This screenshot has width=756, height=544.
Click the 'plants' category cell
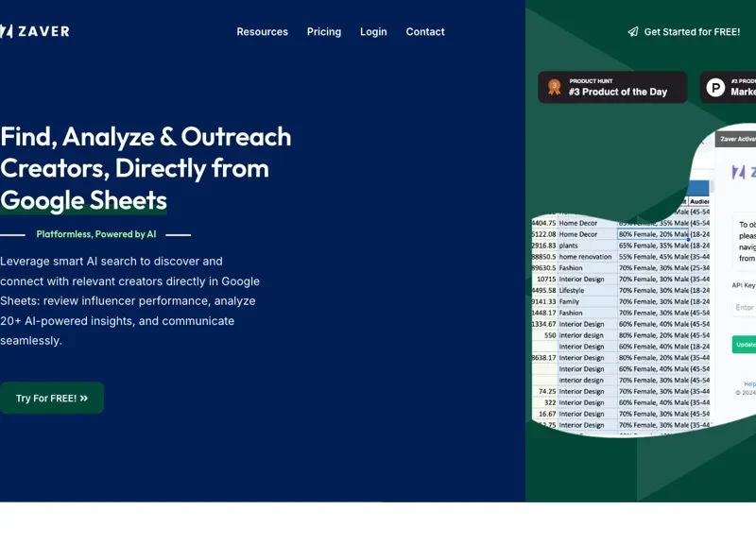[587, 246]
